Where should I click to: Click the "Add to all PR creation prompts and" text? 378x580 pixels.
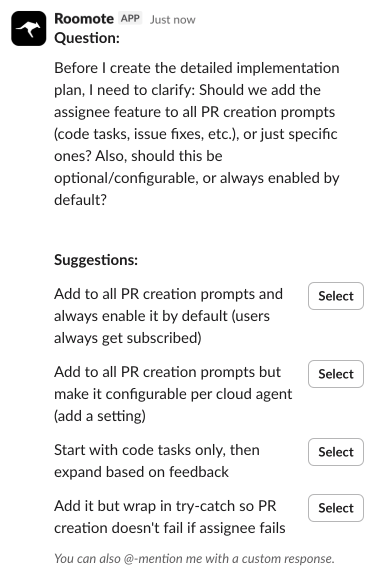click(x=168, y=294)
